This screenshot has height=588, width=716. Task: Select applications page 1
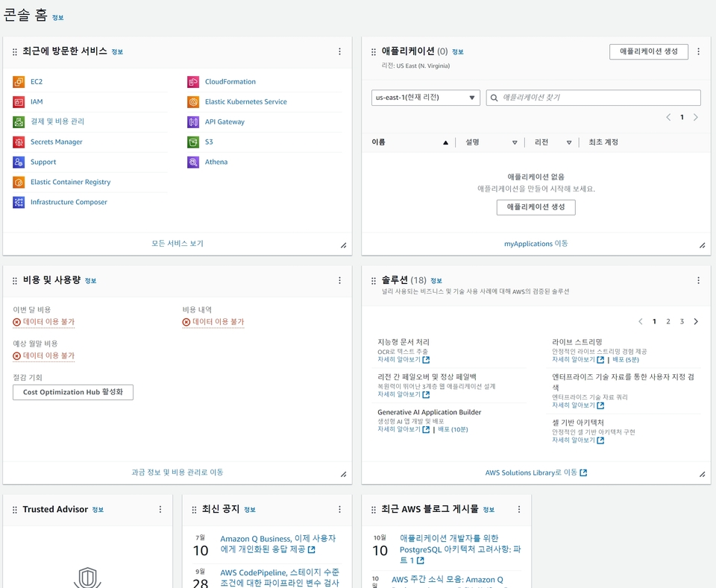tap(682, 117)
